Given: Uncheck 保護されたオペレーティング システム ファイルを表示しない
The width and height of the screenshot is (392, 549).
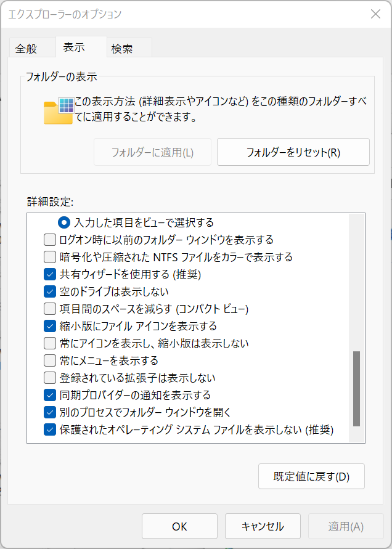Looking at the screenshot, I should [50, 429].
